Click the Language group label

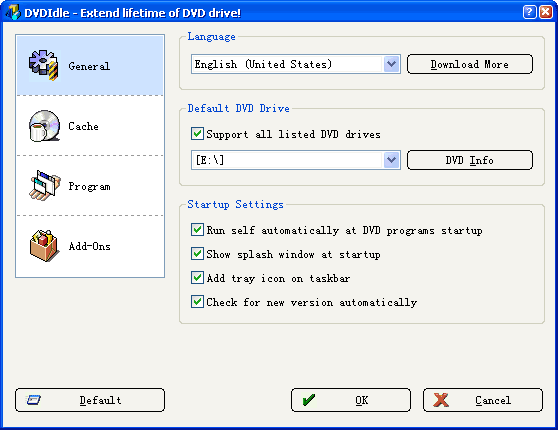pos(211,37)
